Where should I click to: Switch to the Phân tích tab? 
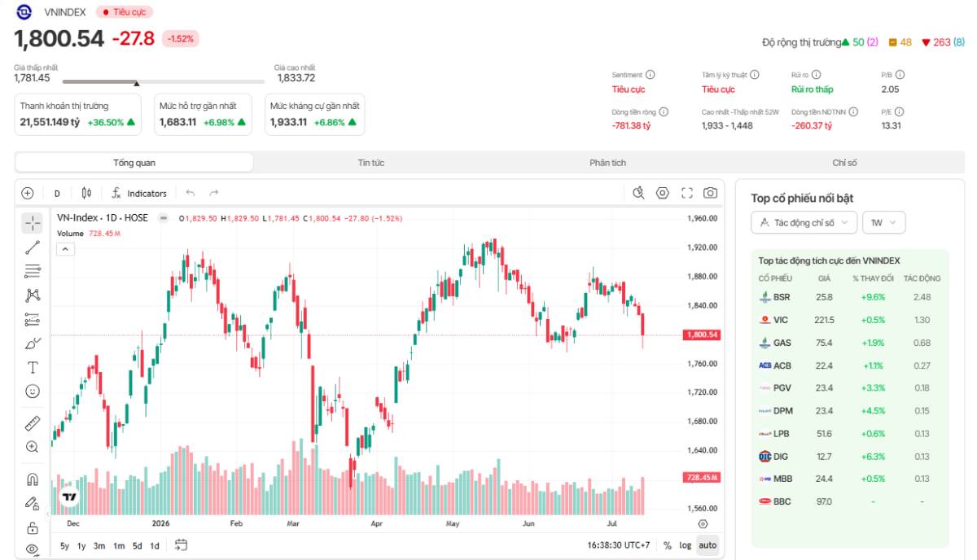coord(608,163)
